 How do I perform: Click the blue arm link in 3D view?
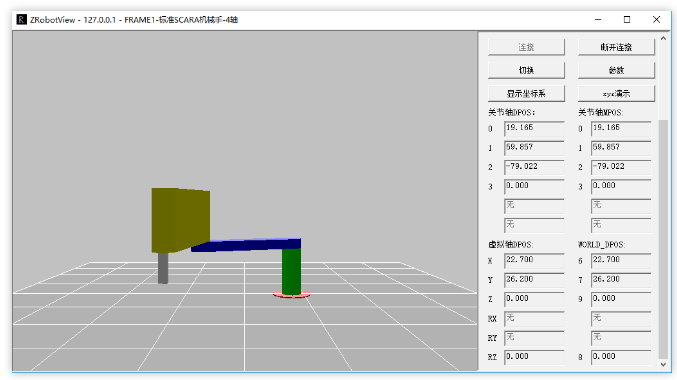point(246,245)
